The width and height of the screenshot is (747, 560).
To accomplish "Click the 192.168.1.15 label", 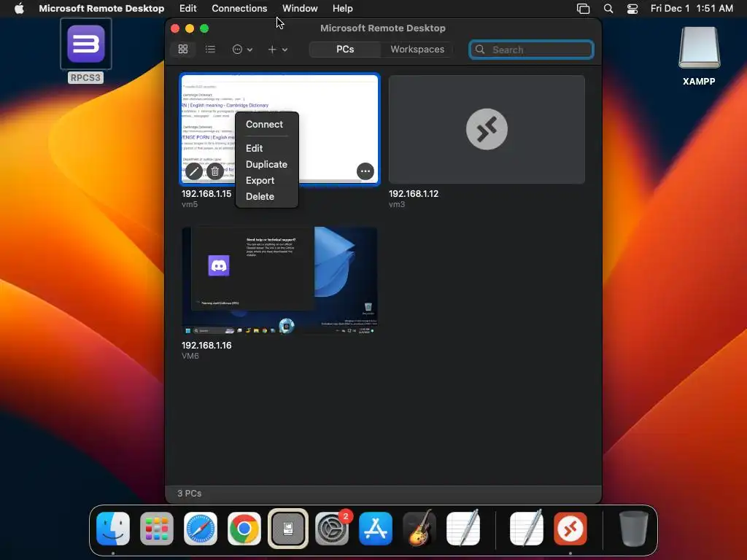I will pyautogui.click(x=206, y=194).
